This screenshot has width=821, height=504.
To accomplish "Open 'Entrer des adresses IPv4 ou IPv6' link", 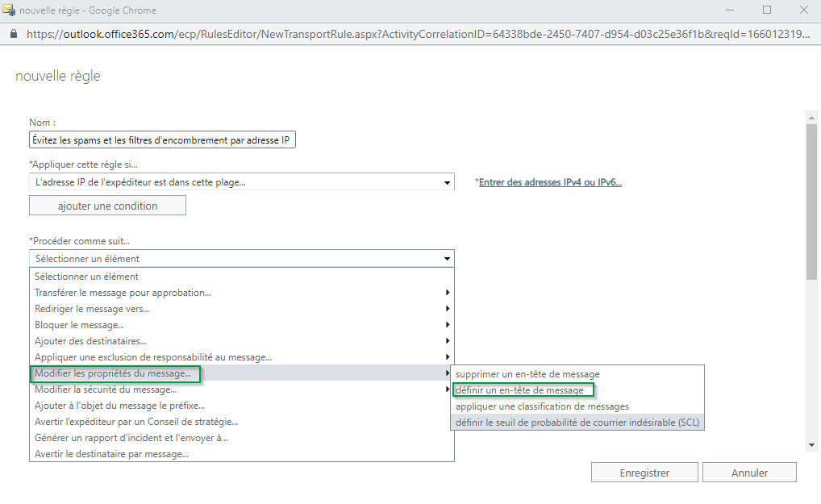I will click(550, 182).
